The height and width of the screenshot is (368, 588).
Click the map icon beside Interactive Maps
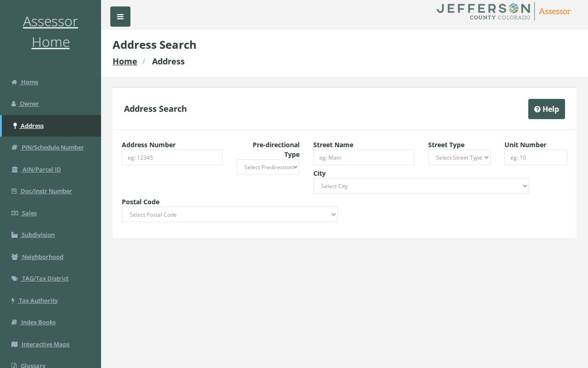[x=15, y=344]
